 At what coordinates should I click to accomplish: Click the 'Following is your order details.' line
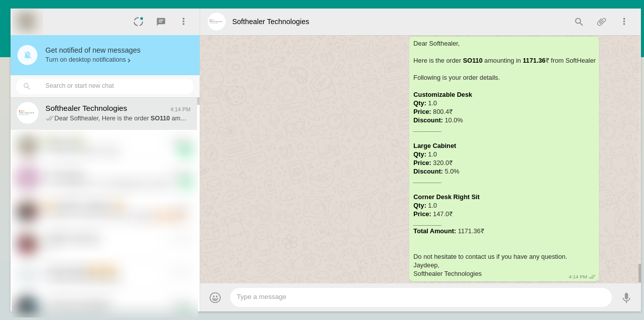pyautogui.click(x=456, y=78)
